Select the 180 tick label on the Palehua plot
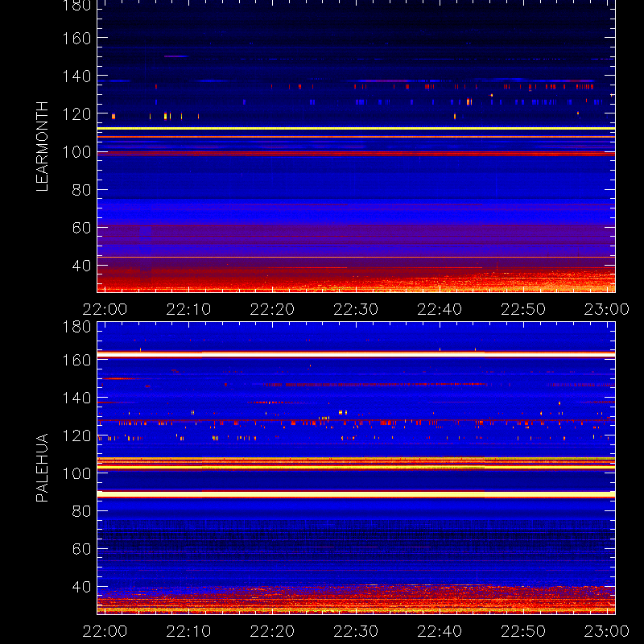This screenshot has height=644, width=644. [x=76, y=327]
